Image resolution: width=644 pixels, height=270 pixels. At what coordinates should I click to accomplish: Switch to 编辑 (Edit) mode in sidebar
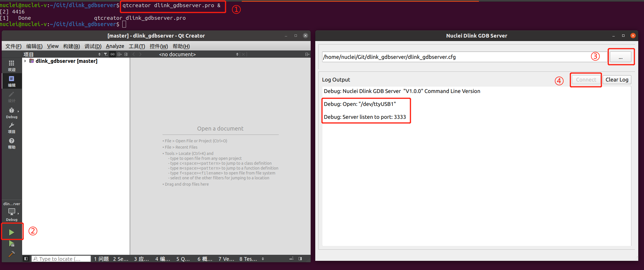[x=11, y=81]
